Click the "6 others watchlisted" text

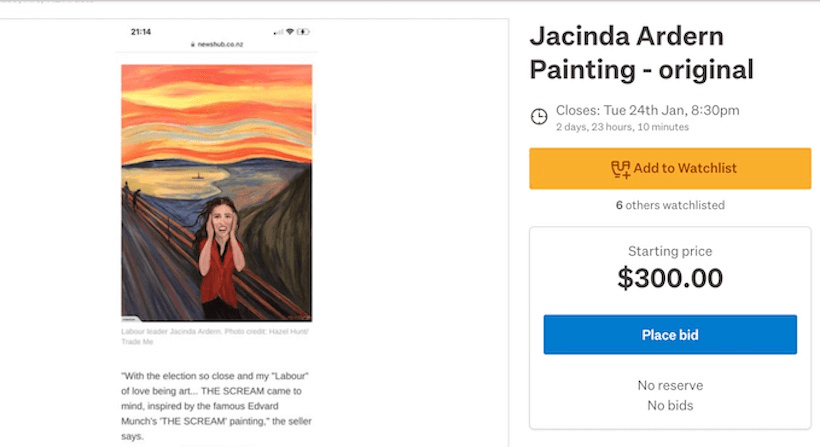670,205
